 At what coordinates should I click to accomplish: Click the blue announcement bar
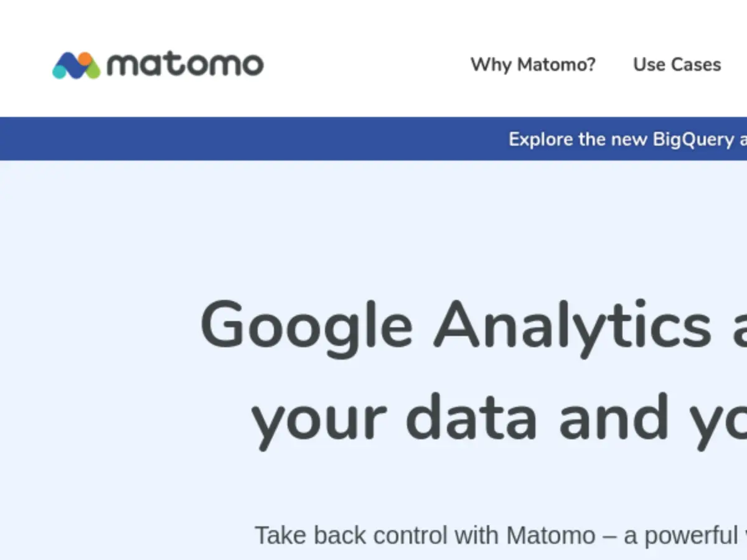(x=249, y=138)
